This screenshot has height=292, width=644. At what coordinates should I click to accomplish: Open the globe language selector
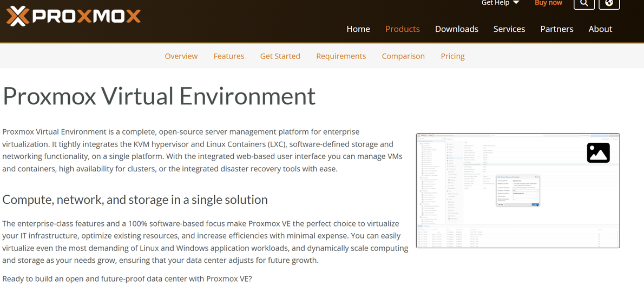609,3
